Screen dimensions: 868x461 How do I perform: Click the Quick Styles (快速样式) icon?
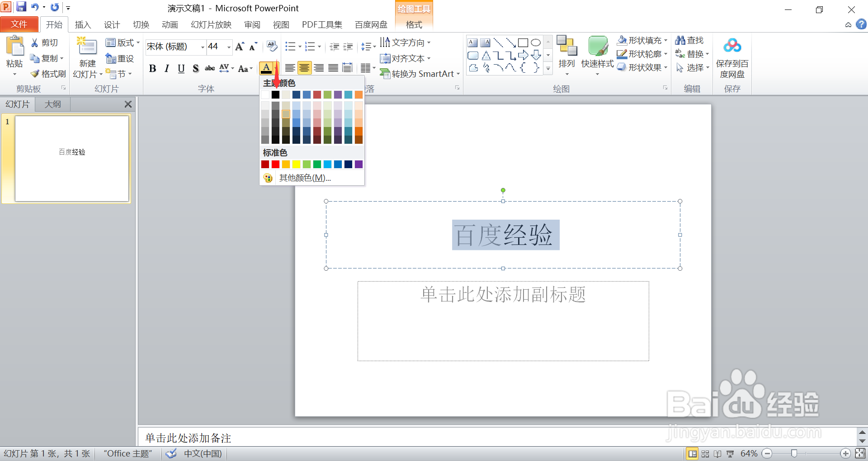598,46
